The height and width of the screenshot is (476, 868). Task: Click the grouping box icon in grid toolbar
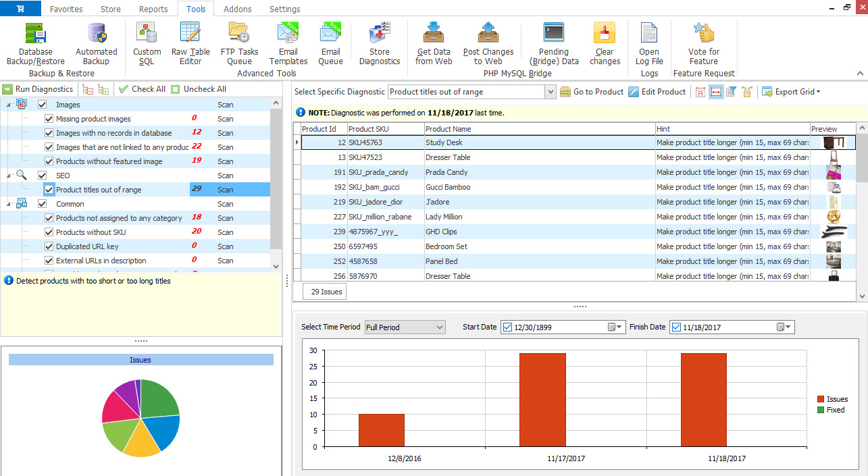(747, 92)
